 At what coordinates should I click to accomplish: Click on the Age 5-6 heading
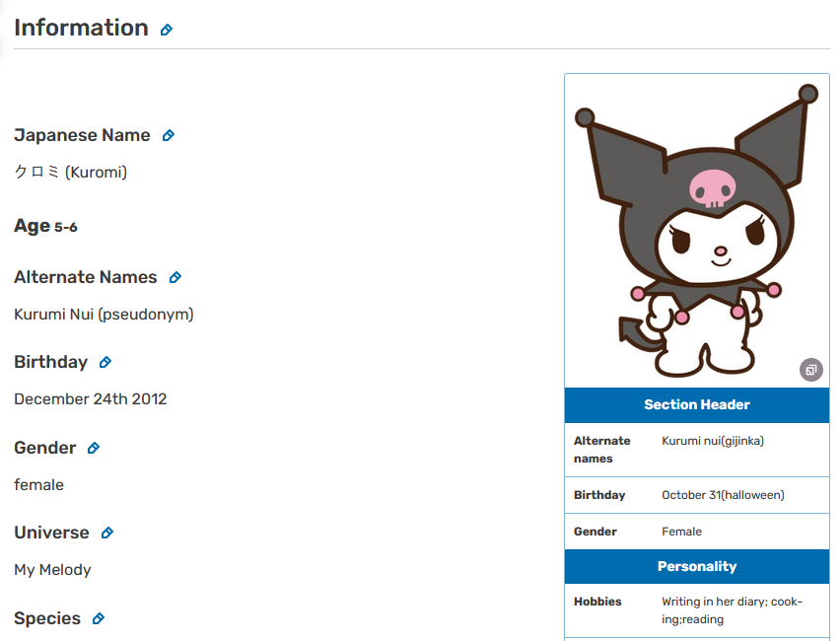[x=45, y=227]
